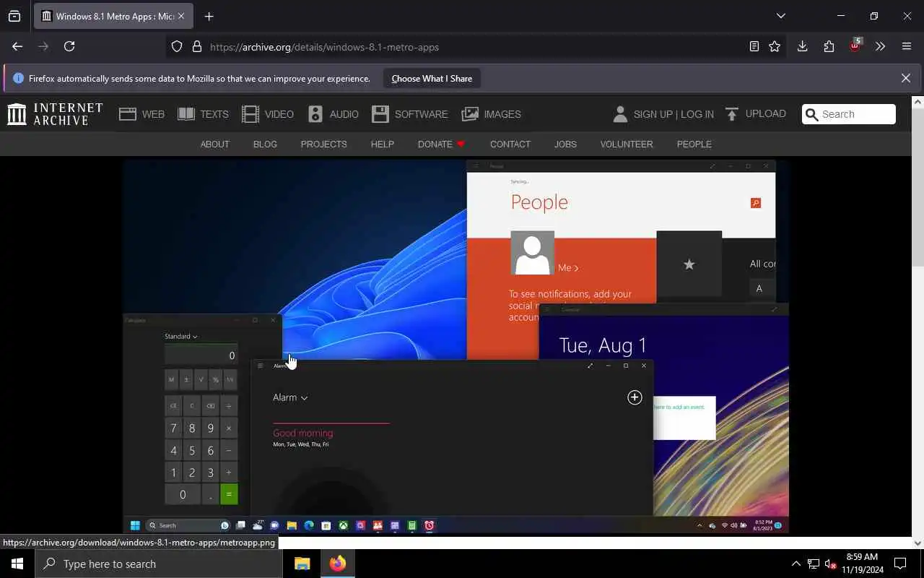Viewport: 924px width, 578px height.
Task: Click the Internet Archive logo
Action: [55, 114]
